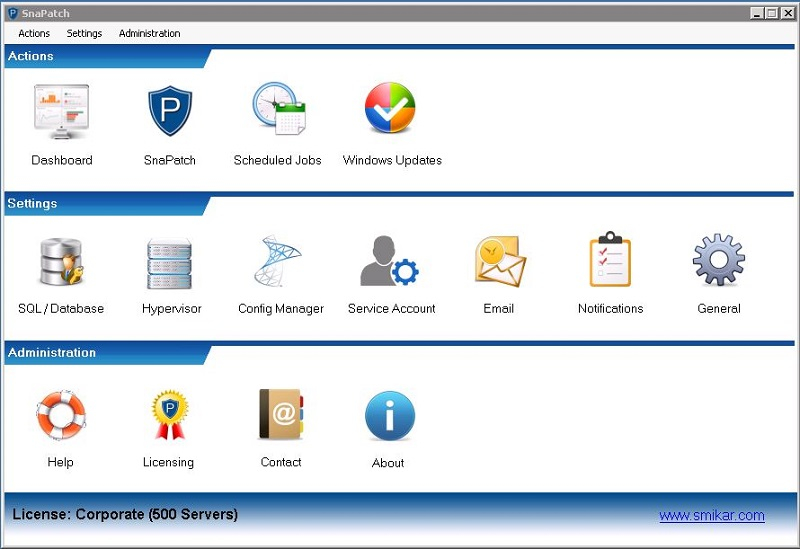Open Licensing ribbon badge icon
Viewport: 800px width, 549px height.
(x=170, y=415)
